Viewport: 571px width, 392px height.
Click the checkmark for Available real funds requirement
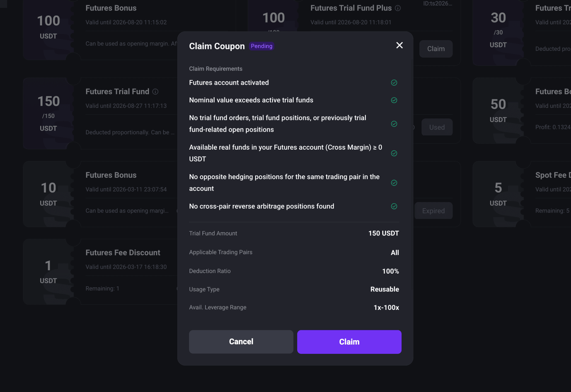click(394, 153)
